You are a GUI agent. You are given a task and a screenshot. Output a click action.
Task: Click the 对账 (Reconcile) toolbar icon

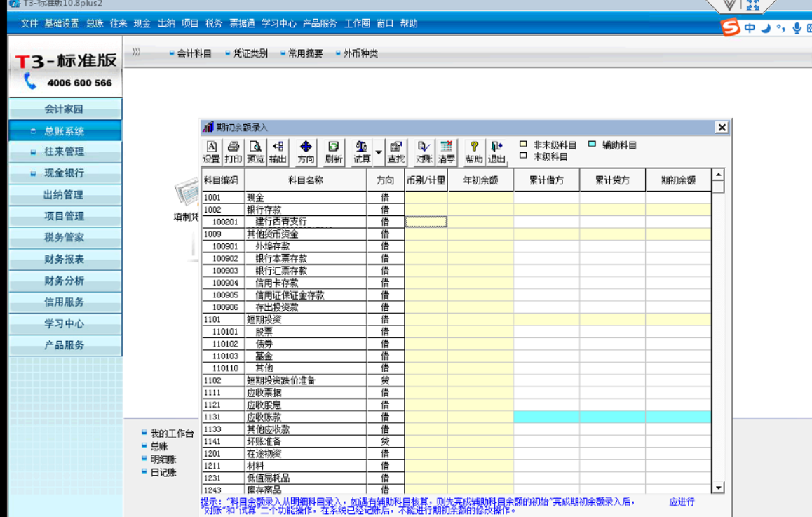(x=424, y=152)
